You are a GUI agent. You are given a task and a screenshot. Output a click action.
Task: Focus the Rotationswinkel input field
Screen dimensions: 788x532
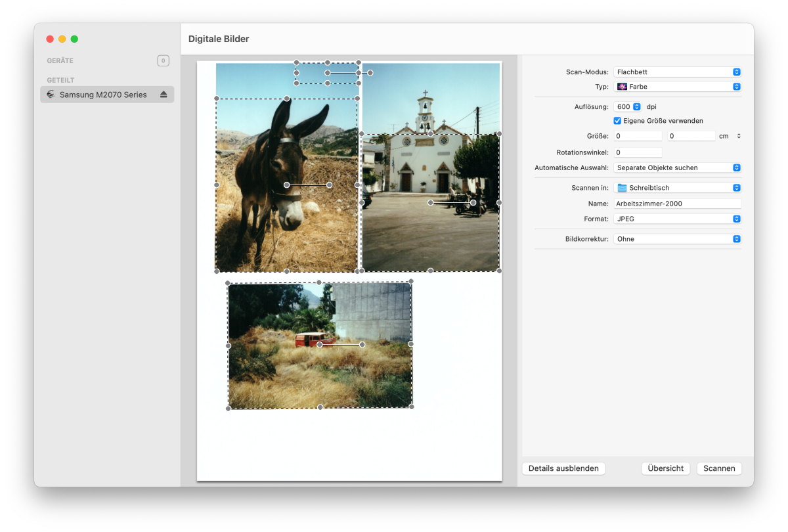(x=638, y=152)
